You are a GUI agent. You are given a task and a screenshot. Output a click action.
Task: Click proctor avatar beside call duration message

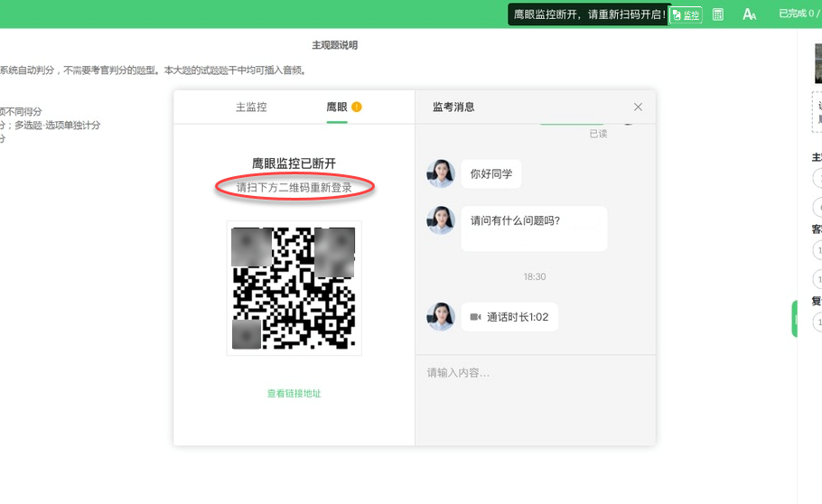pyautogui.click(x=441, y=317)
